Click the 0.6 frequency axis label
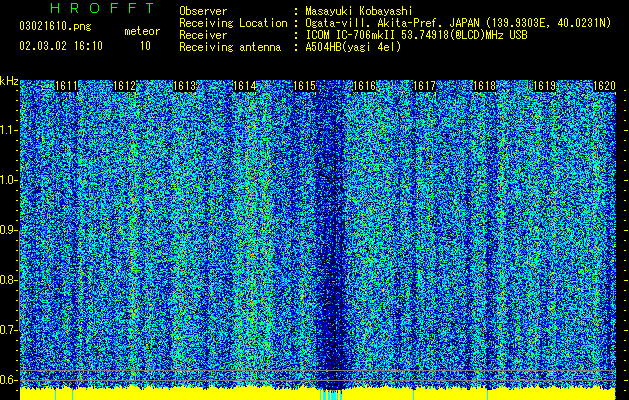This screenshot has width=629, height=400. (8, 380)
